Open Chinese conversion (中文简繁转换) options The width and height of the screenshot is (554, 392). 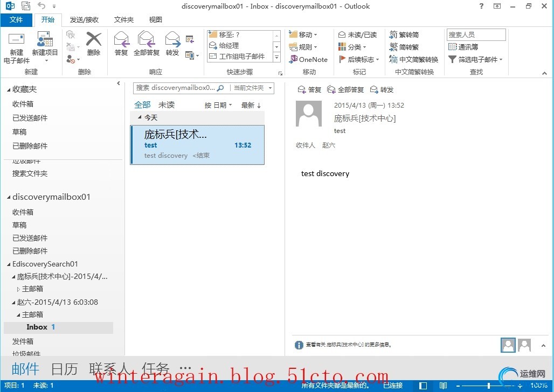coord(413,59)
